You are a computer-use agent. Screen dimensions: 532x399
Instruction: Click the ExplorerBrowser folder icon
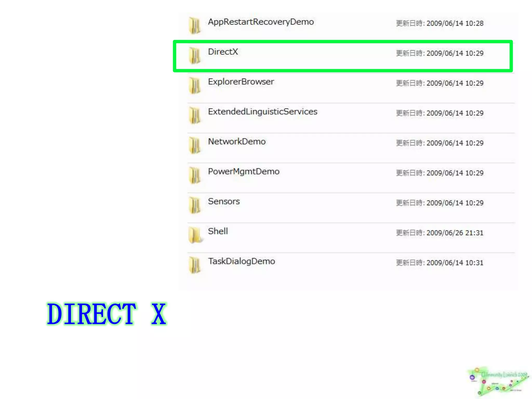(x=194, y=85)
